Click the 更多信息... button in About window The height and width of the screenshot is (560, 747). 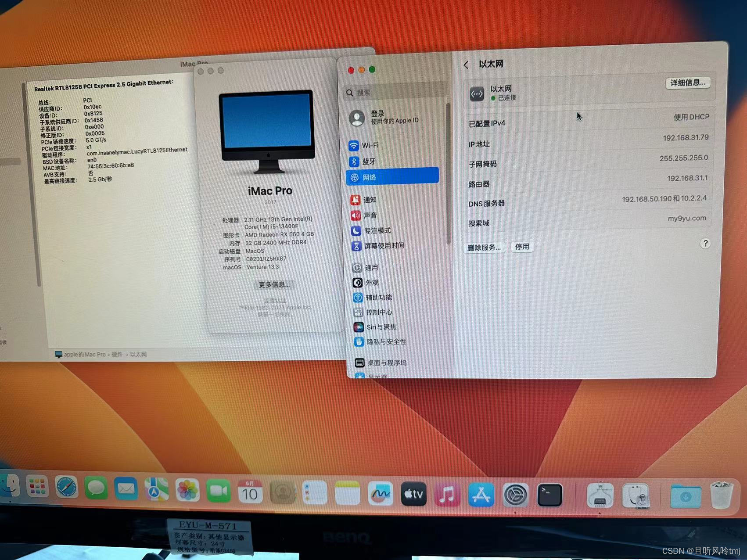(274, 284)
